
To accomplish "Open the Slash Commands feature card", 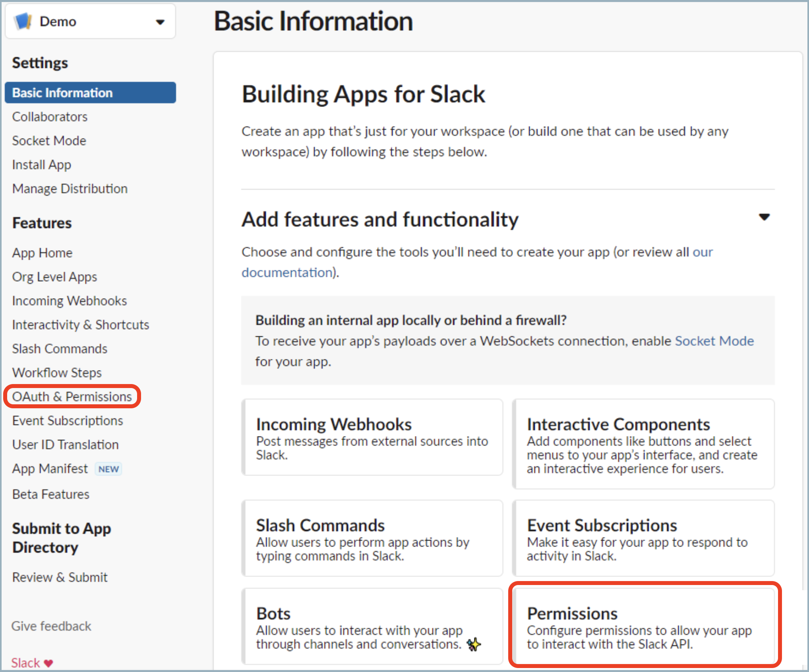I will click(x=372, y=538).
